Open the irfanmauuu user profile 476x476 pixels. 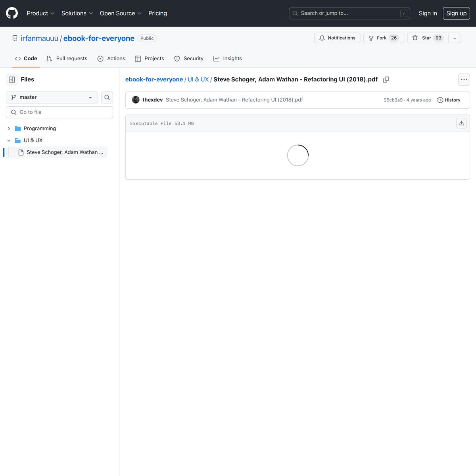pos(39,38)
